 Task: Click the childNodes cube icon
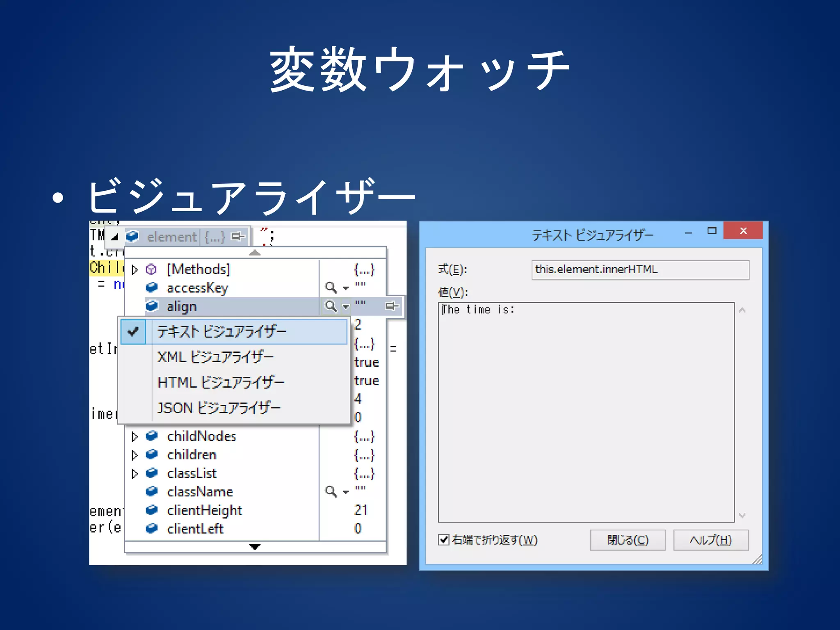click(152, 436)
